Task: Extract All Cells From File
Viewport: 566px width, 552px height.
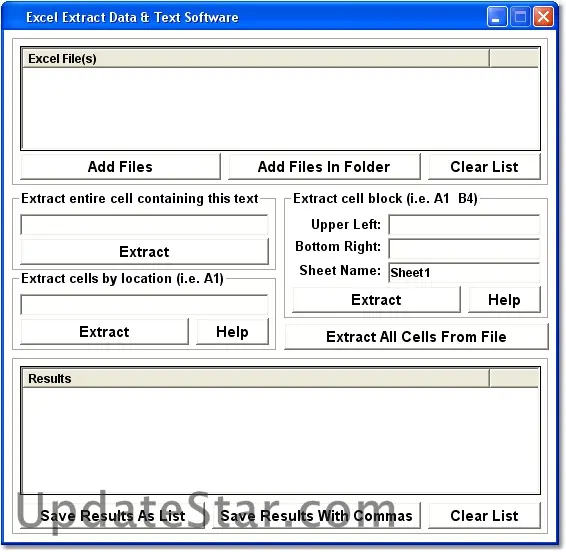Action: (416, 337)
